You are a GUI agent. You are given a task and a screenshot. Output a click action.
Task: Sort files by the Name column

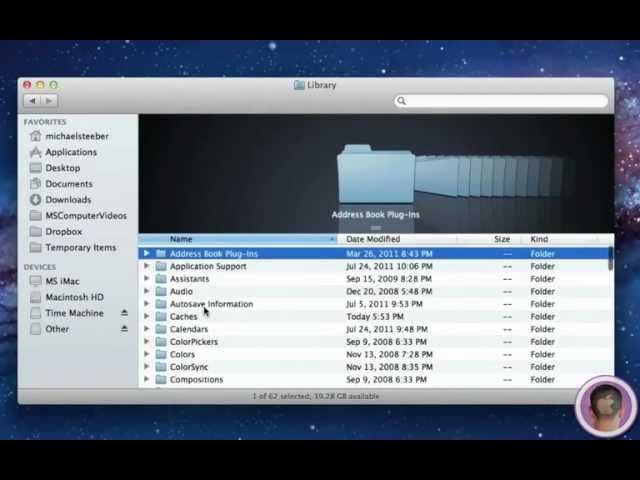click(240, 240)
